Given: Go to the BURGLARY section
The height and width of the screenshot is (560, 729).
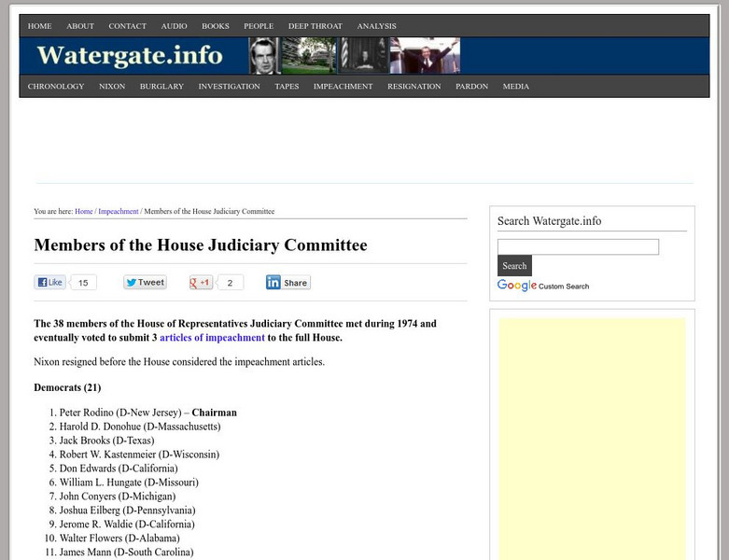Looking at the screenshot, I should [x=161, y=87].
